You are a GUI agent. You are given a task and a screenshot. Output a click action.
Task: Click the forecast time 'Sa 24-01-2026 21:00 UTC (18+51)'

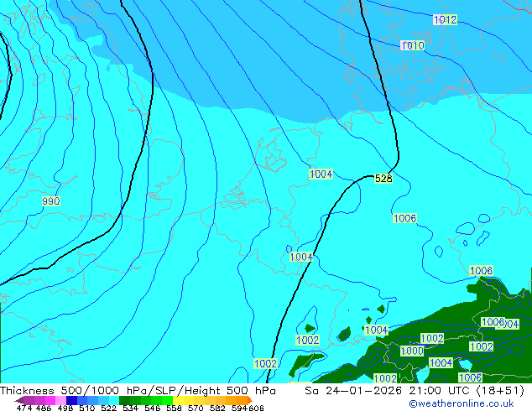415,391
